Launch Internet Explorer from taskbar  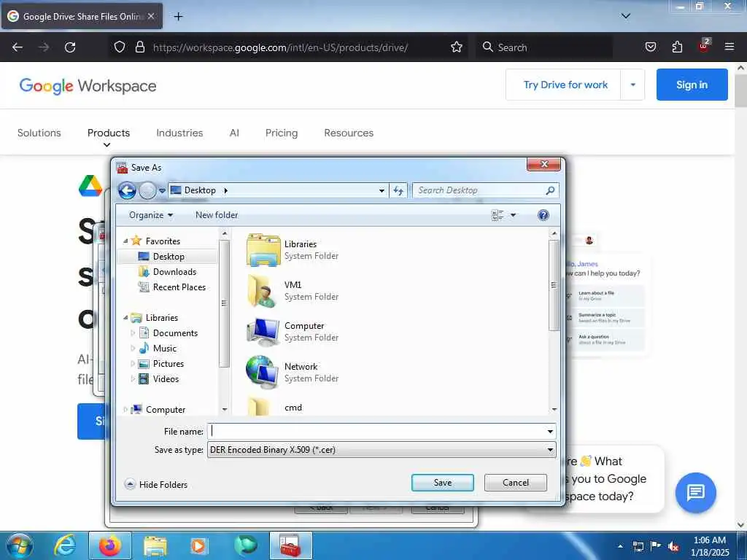pyautogui.click(x=65, y=545)
